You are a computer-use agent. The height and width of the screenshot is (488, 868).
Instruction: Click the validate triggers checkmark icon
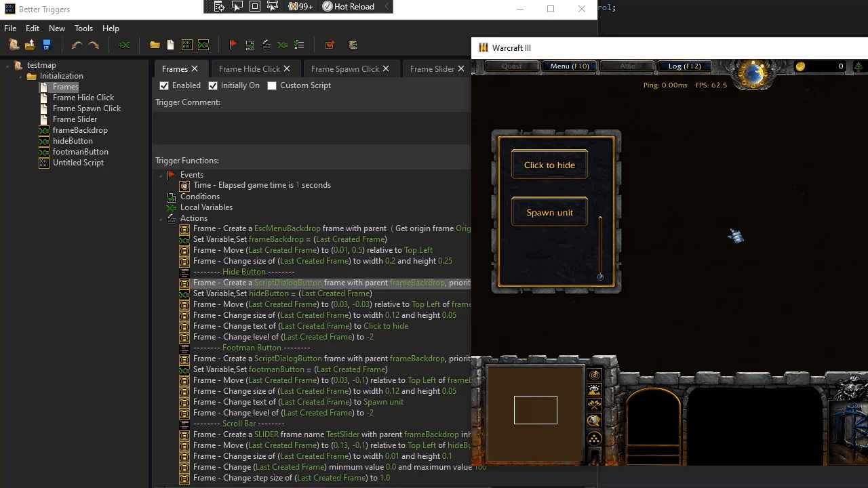pyautogui.click(x=330, y=45)
